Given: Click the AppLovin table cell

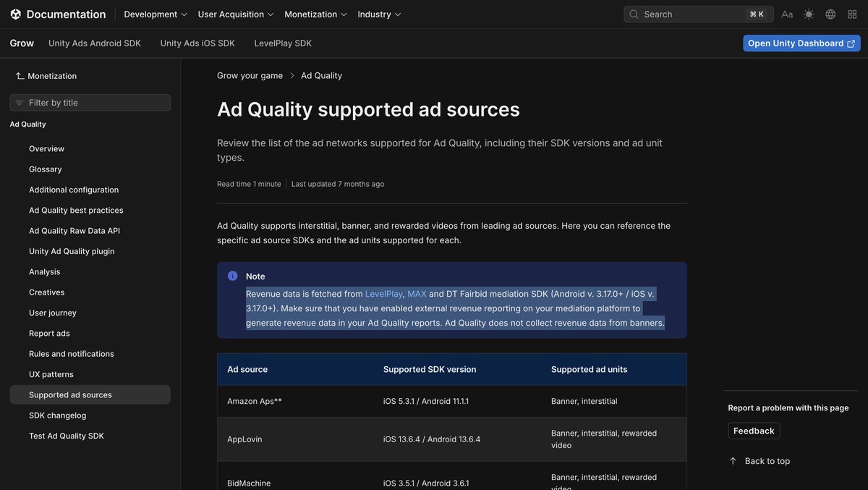Looking at the screenshot, I should 244,439.
